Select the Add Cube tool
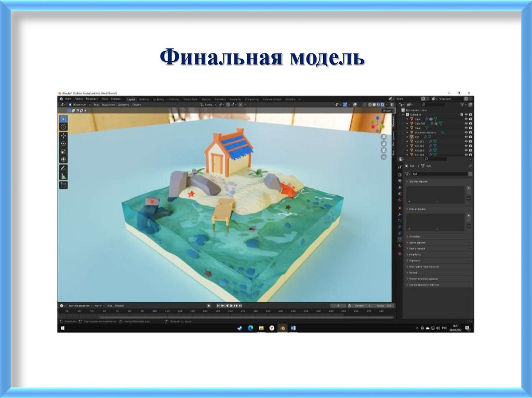532x398 pixels. [x=63, y=185]
